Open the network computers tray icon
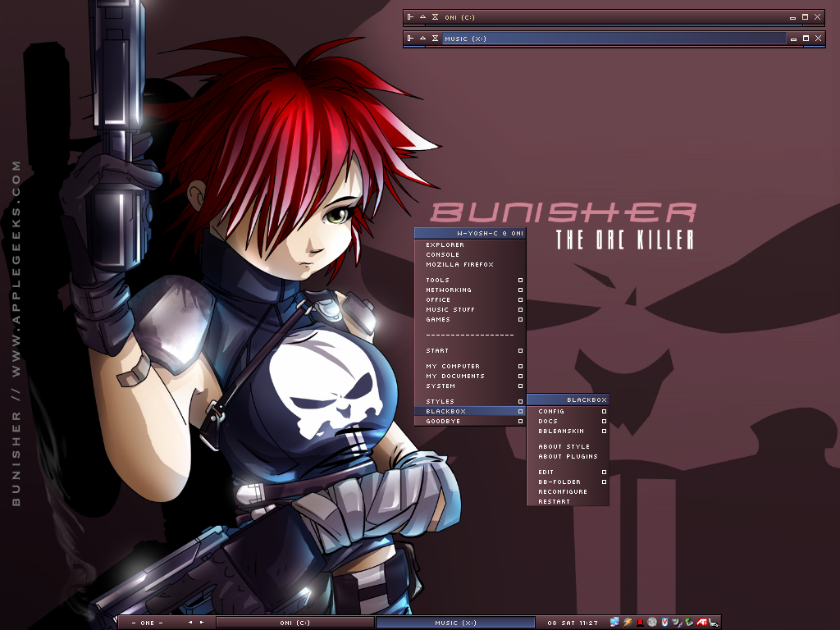This screenshot has width=840, height=630. (614, 623)
